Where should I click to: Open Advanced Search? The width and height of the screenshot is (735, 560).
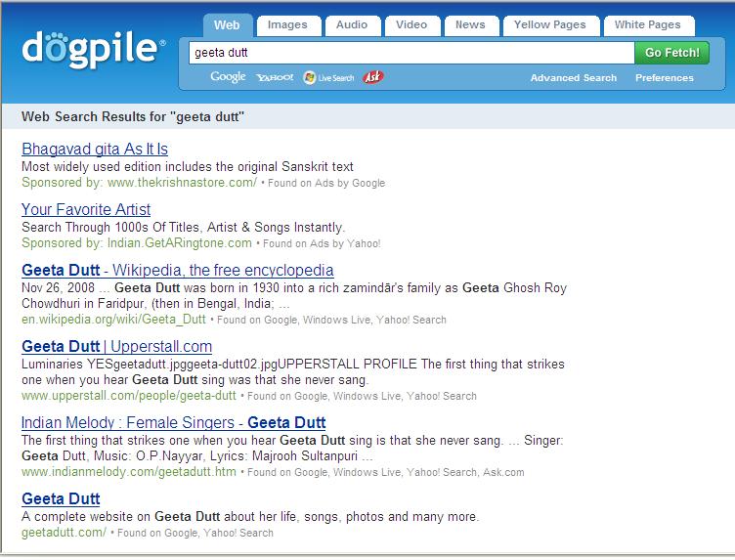(574, 78)
